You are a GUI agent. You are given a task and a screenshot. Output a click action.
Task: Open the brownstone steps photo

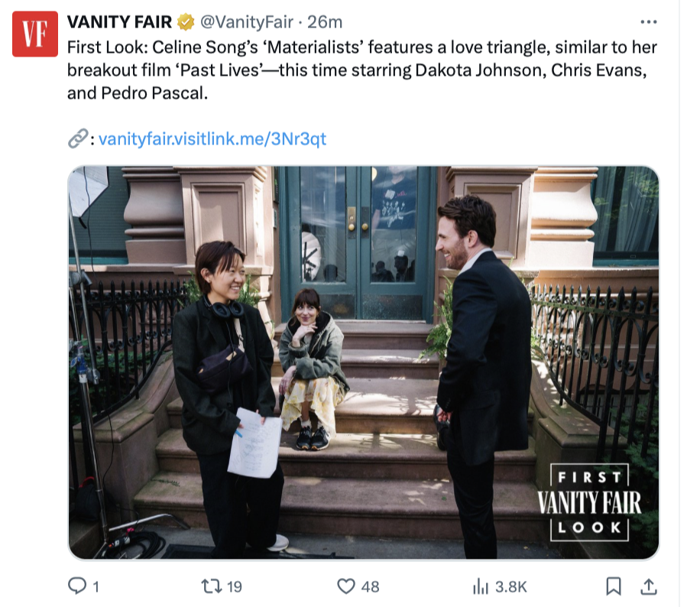click(364, 362)
